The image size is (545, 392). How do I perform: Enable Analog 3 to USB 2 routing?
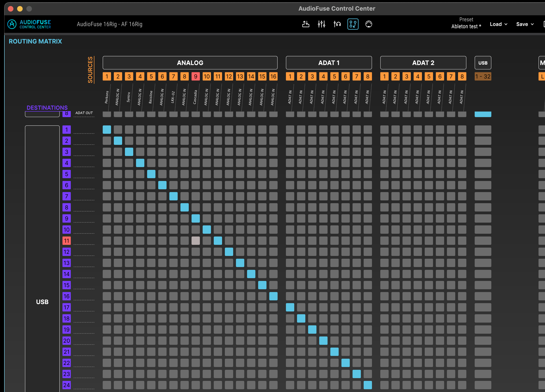129,141
